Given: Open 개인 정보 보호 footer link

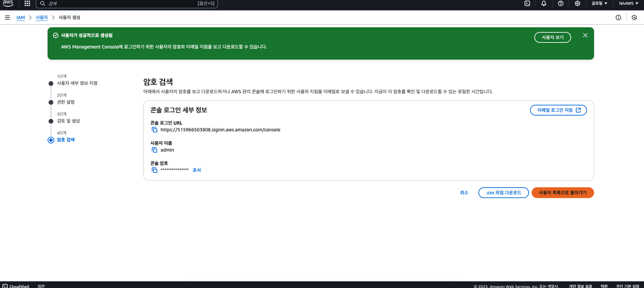Looking at the screenshot, I should pos(580,286).
